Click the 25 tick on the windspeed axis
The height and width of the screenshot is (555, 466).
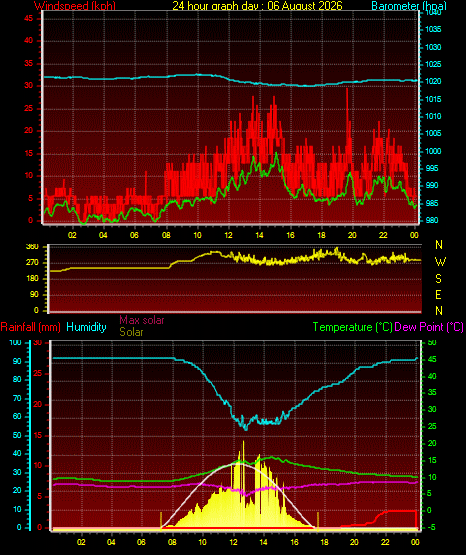click(28, 109)
